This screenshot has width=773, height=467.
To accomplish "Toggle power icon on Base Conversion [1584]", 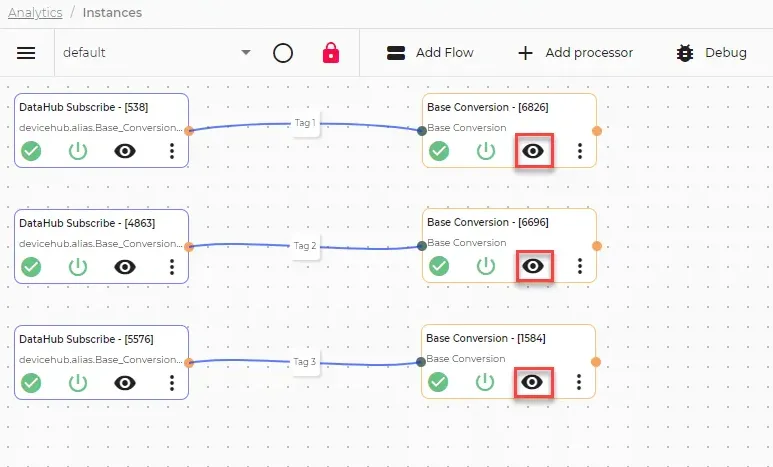I will 485,382.
